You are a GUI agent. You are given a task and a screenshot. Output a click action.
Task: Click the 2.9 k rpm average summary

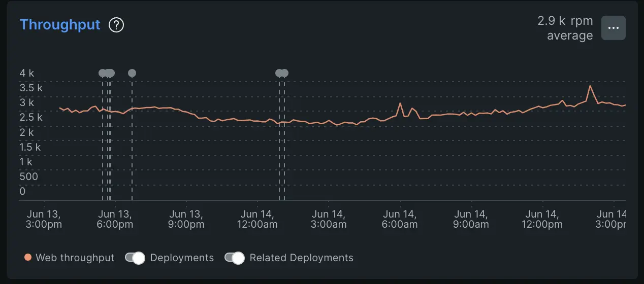565,28
